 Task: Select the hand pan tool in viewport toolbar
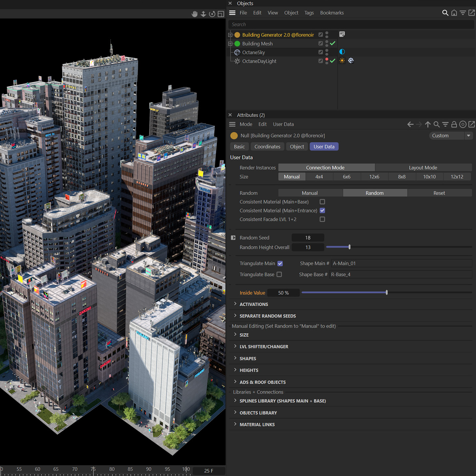(194, 14)
